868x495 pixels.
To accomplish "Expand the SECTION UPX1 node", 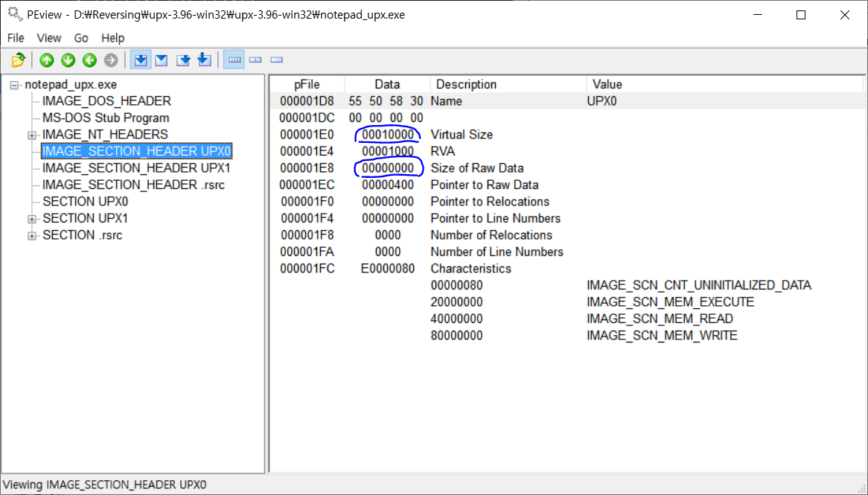I will pyautogui.click(x=32, y=219).
